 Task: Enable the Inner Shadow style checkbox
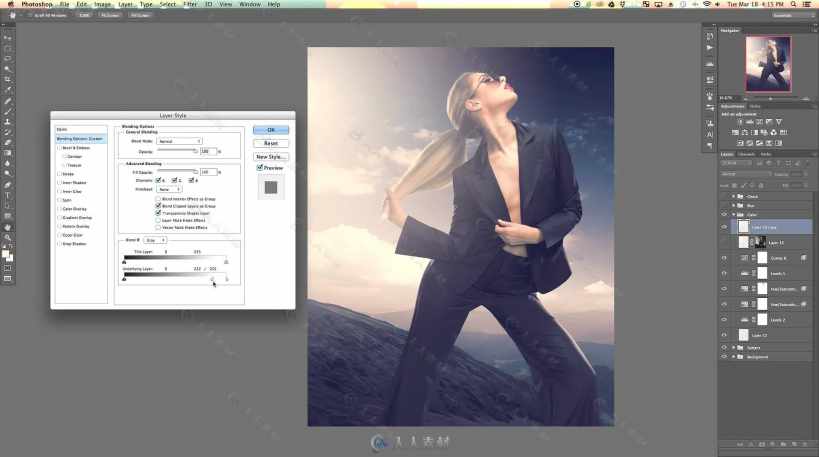[x=59, y=183]
